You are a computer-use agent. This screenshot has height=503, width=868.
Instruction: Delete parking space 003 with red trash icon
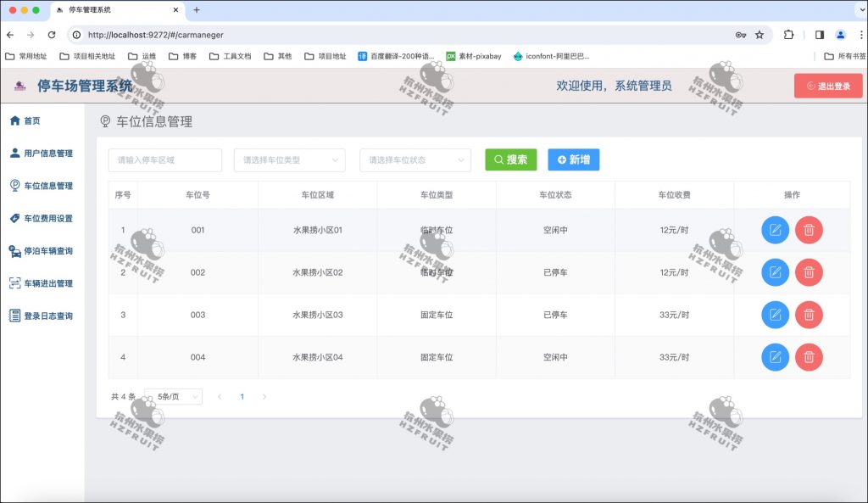pos(810,315)
